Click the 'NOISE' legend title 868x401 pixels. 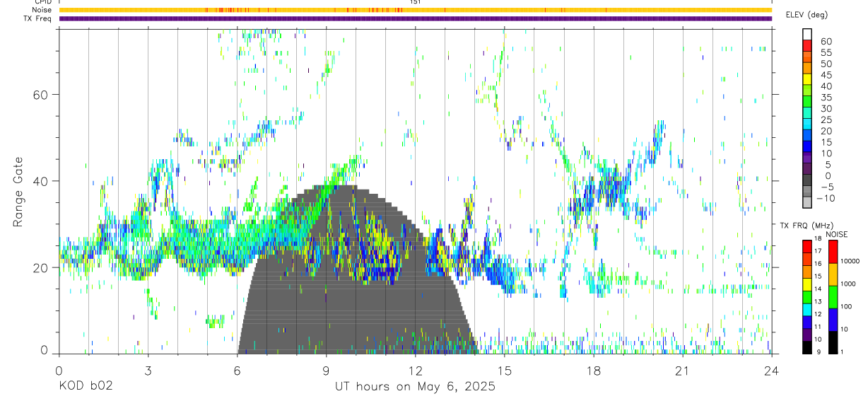837,234
